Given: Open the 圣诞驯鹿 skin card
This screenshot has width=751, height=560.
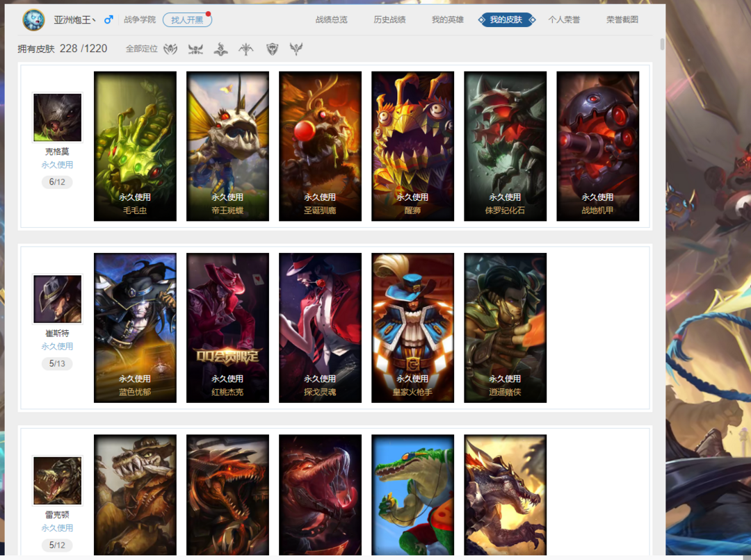Looking at the screenshot, I should pyautogui.click(x=320, y=147).
